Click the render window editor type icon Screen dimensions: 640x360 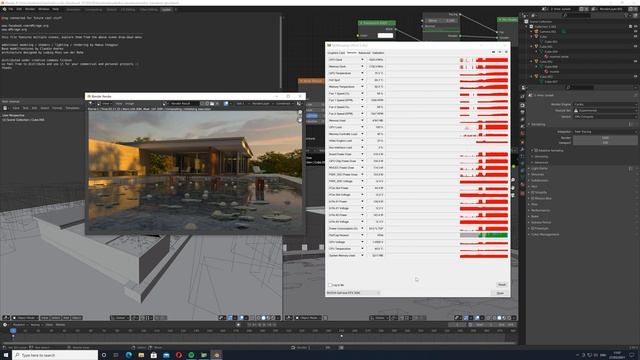(x=91, y=104)
